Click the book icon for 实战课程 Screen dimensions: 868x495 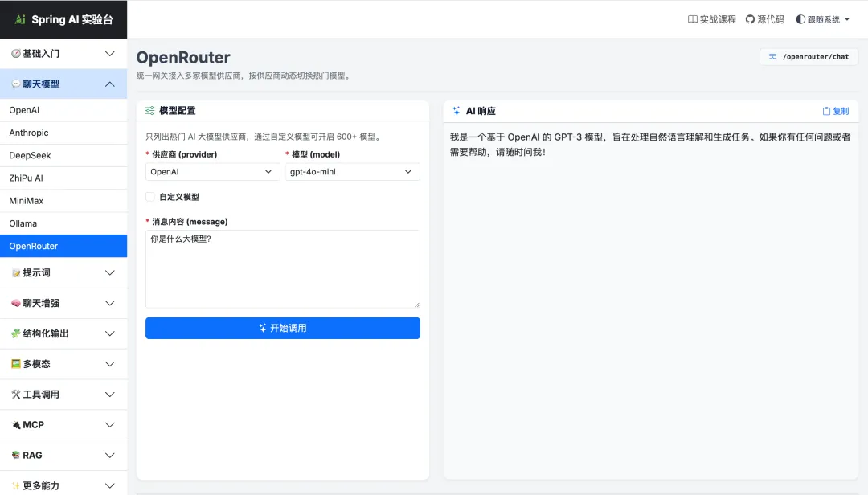click(693, 19)
